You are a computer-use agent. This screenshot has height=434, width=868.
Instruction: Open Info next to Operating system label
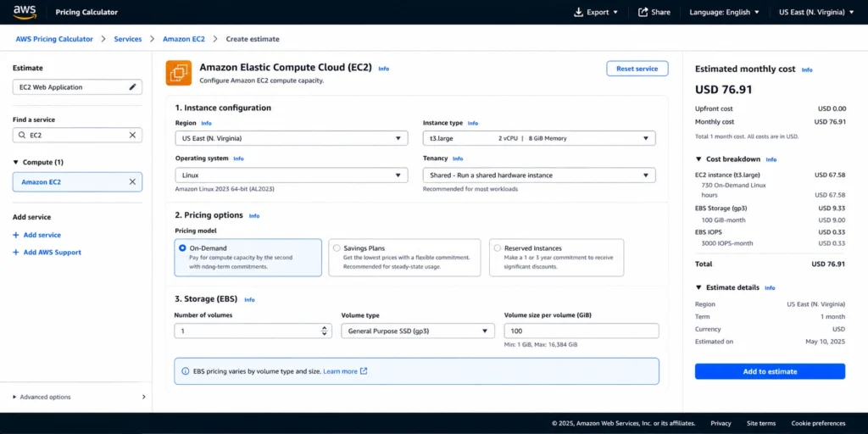tap(238, 159)
